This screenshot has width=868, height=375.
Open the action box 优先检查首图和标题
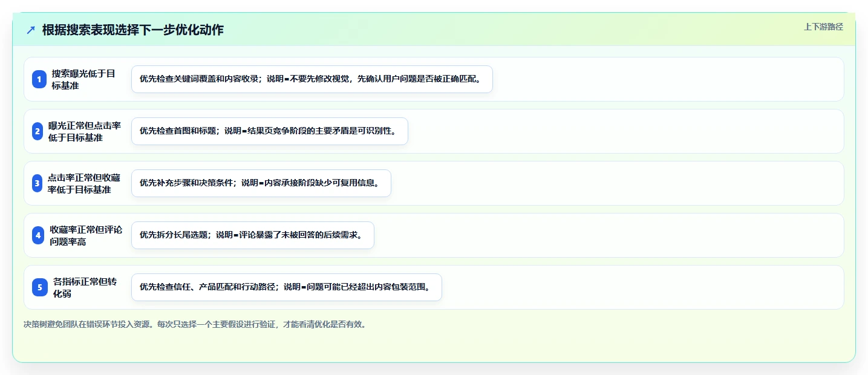(270, 131)
